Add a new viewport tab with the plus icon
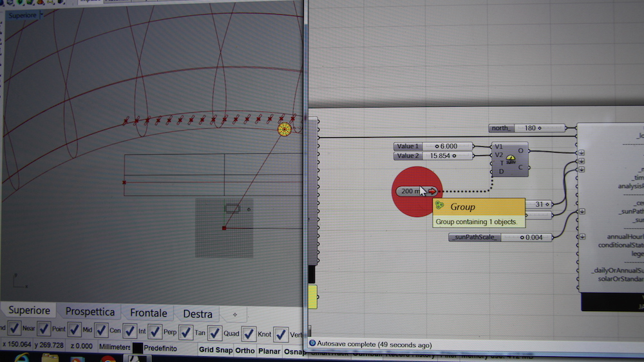644x362 pixels. [235, 314]
